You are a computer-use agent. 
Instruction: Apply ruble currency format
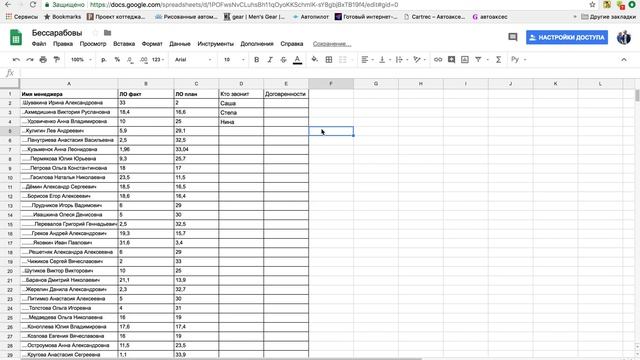(104, 60)
